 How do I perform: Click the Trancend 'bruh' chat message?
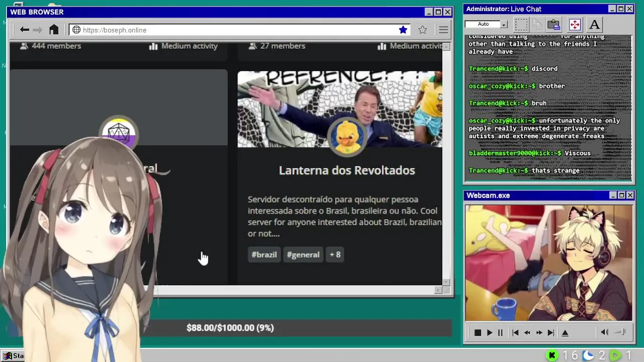pos(508,103)
